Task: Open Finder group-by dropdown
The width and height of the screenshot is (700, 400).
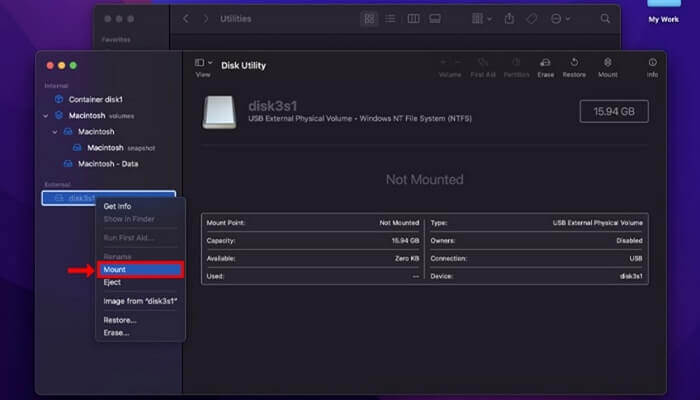Action: [x=481, y=18]
